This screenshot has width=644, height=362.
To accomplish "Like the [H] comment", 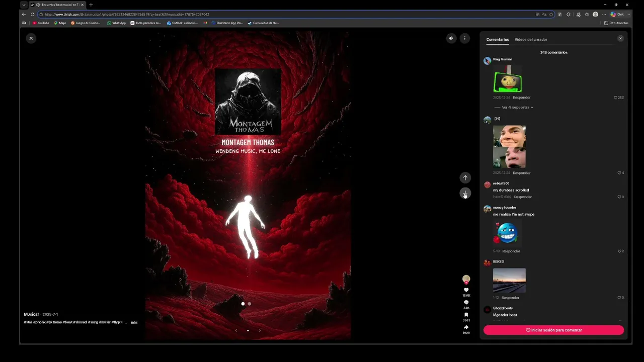I will tap(619, 173).
